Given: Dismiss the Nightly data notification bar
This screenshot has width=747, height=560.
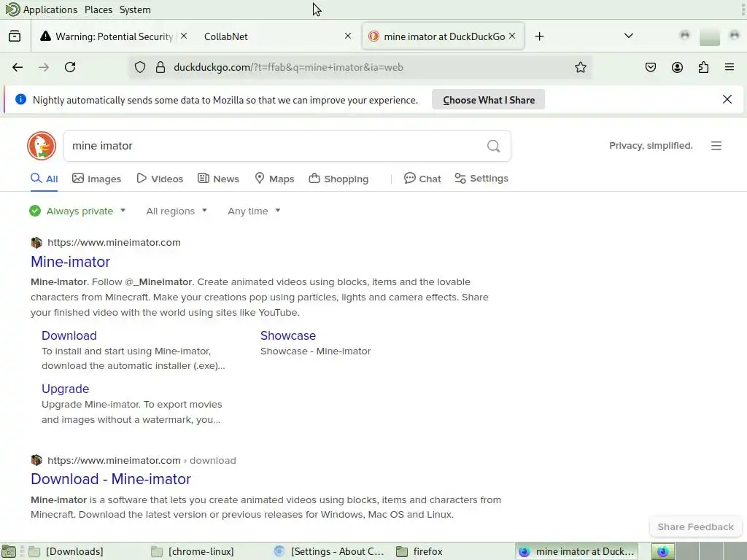Looking at the screenshot, I should click(727, 99).
